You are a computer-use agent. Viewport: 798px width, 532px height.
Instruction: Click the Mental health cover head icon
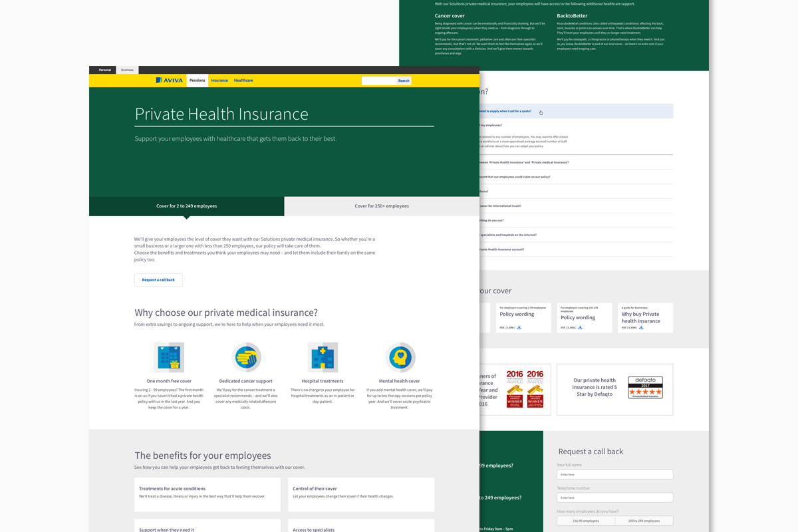[x=400, y=358]
